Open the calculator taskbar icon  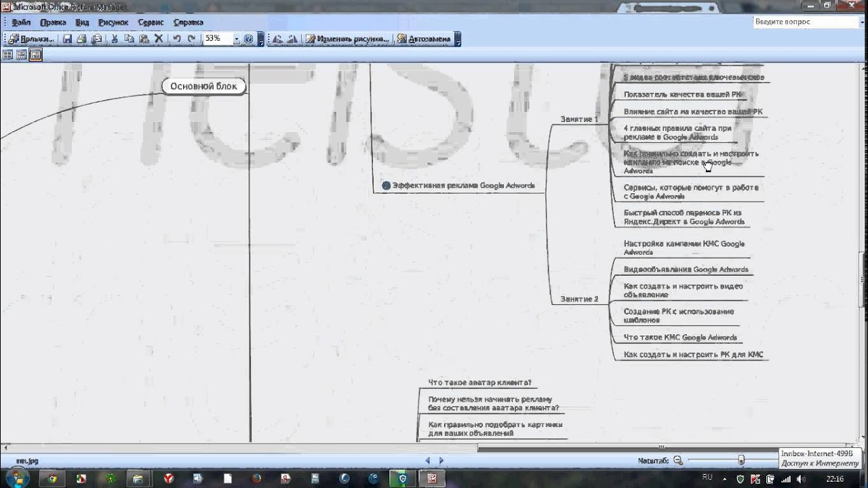(315, 479)
